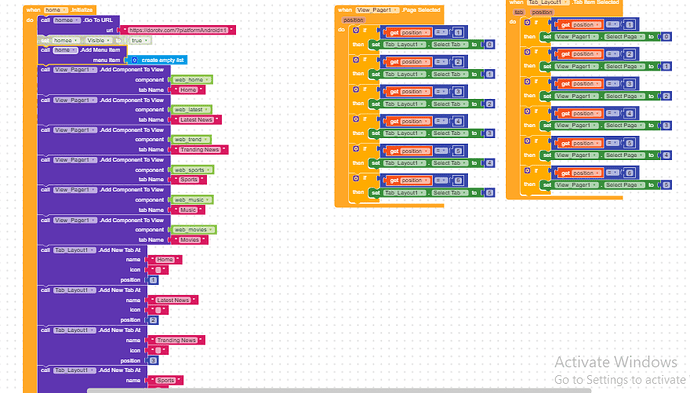Click the tab parameter of Tab Item Selected event

519,12
